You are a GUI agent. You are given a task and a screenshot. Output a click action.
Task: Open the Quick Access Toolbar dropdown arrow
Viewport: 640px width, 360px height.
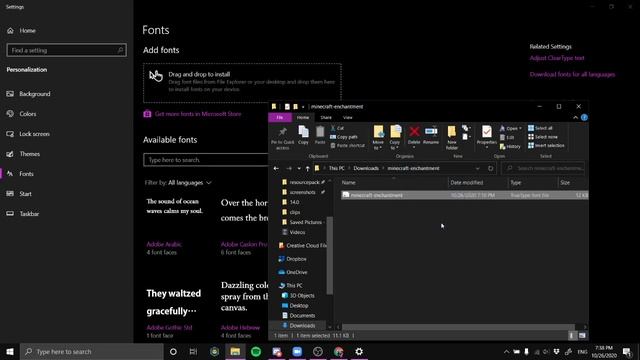(303, 107)
